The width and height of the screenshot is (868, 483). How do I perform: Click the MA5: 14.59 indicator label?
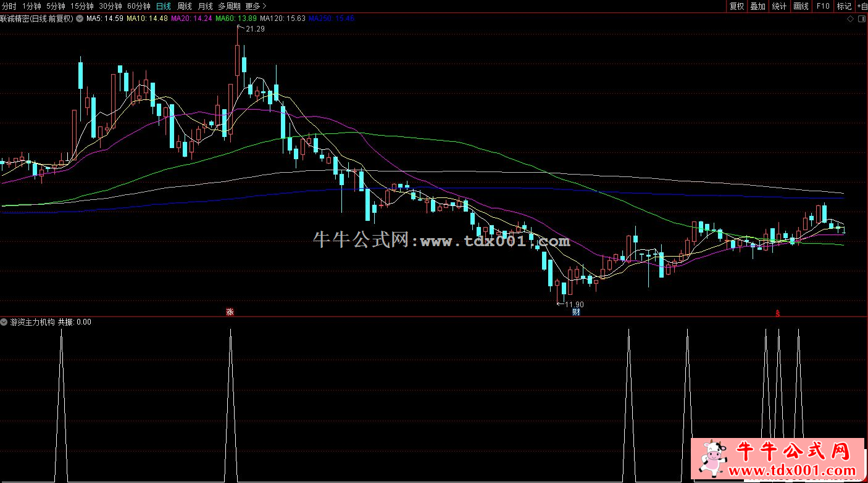104,19
